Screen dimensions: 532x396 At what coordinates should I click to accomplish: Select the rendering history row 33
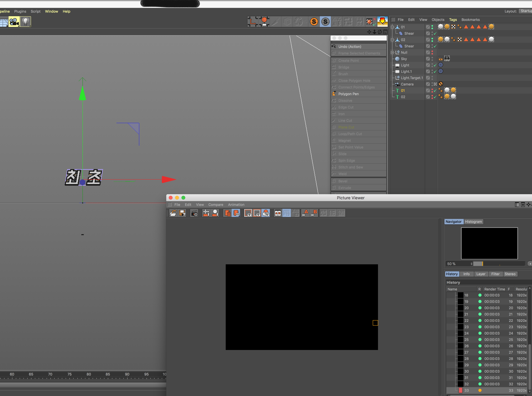(x=486, y=390)
